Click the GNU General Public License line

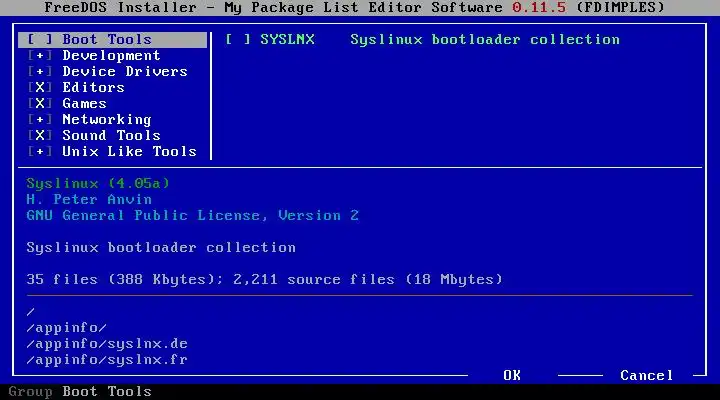[x=192, y=216]
